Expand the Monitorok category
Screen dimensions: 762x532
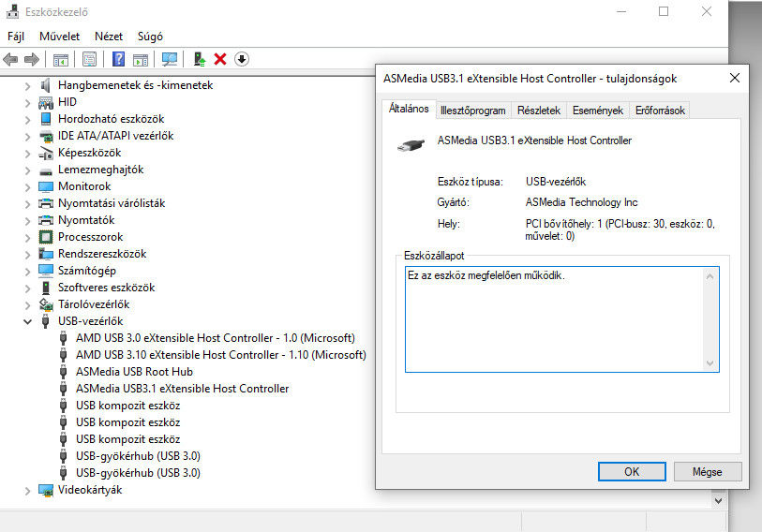coord(27,187)
